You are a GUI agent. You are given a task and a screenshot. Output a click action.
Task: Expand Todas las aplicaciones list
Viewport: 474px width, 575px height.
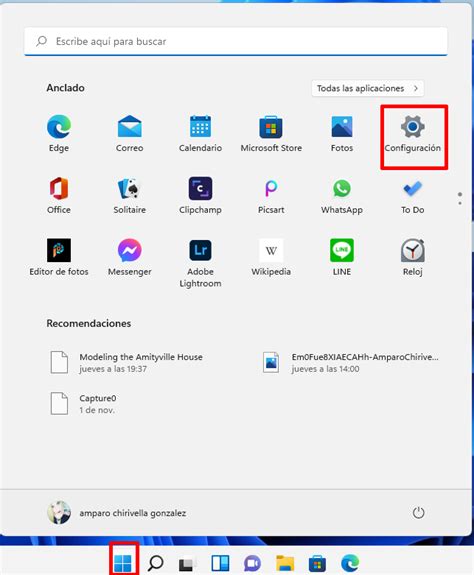point(368,88)
